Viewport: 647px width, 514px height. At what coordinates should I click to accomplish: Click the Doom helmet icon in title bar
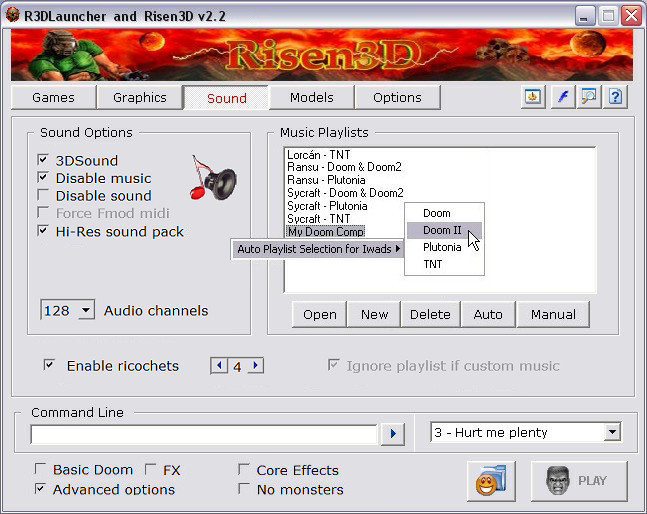[x=12, y=15]
